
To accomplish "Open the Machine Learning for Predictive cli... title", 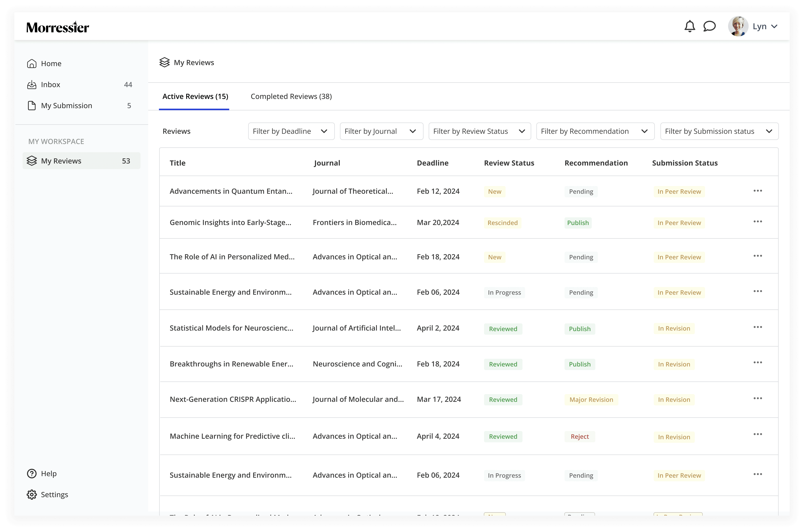I will coord(233,436).
